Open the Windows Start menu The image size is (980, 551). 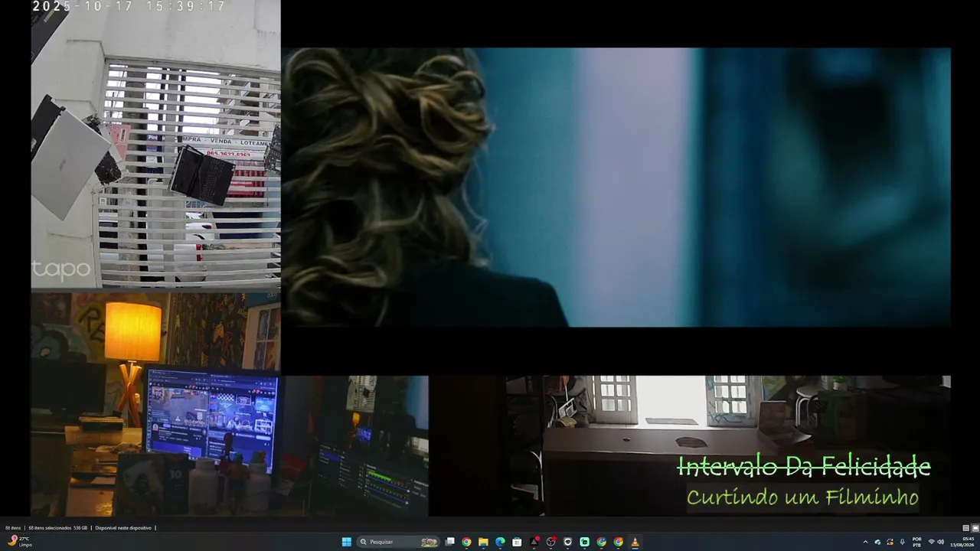point(347,542)
